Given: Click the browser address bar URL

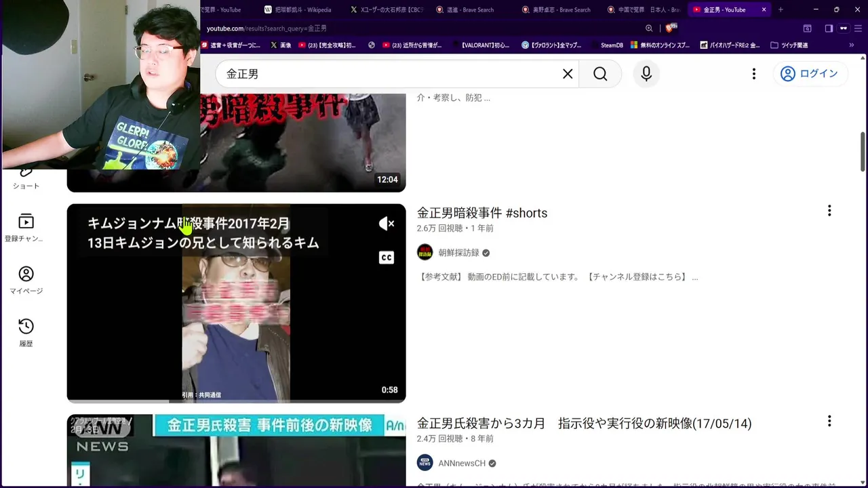Looking at the screenshot, I should (267, 28).
